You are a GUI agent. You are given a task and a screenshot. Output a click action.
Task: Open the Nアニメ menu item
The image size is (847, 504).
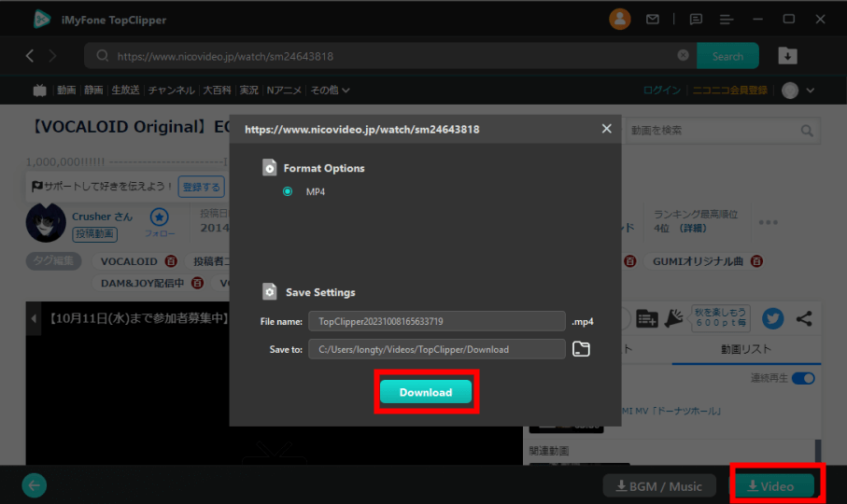pos(284,91)
